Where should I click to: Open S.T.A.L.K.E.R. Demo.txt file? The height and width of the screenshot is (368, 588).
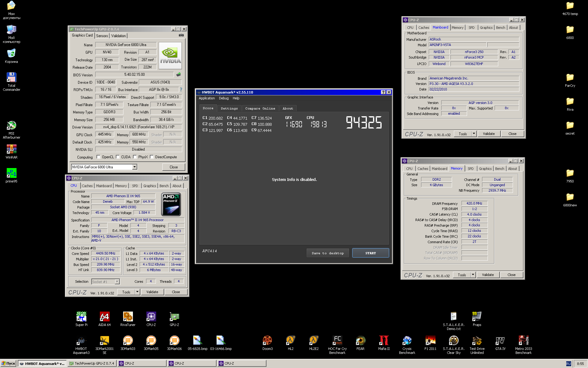point(454,321)
